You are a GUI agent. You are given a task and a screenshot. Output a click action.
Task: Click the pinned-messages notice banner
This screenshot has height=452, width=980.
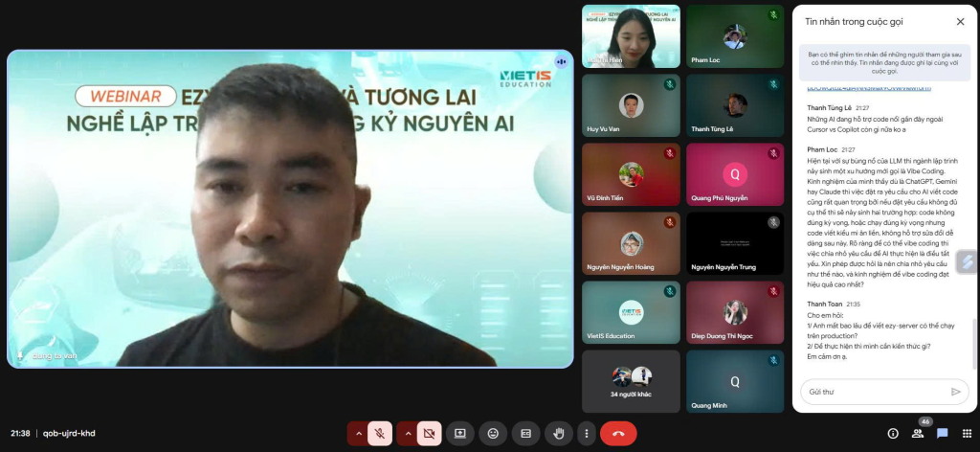coord(883,63)
